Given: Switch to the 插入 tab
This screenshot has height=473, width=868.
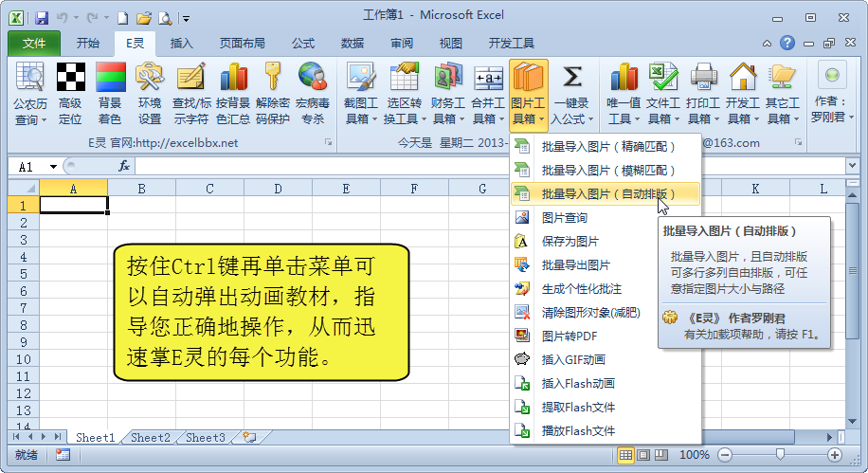Looking at the screenshot, I should 182,44.
